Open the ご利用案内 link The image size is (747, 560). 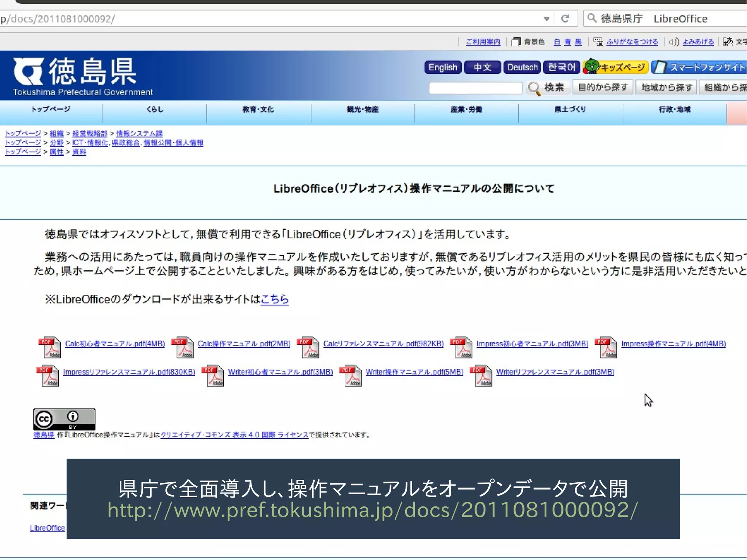483,42
